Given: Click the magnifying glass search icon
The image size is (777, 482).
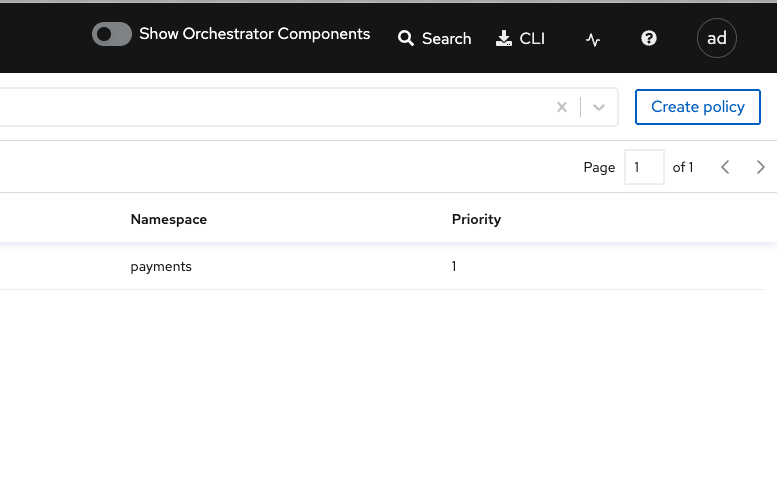Looking at the screenshot, I should coord(406,38).
